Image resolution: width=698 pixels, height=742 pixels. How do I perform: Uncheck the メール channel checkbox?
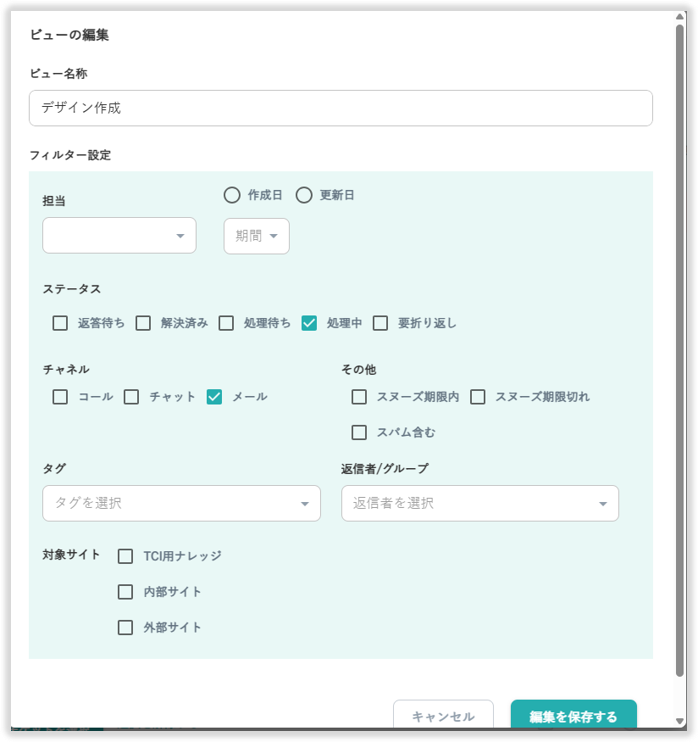click(214, 397)
